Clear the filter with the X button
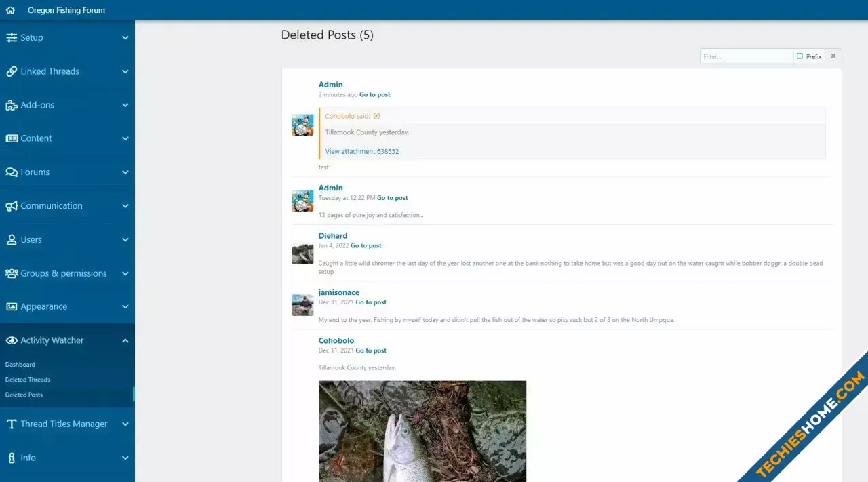 833,56
